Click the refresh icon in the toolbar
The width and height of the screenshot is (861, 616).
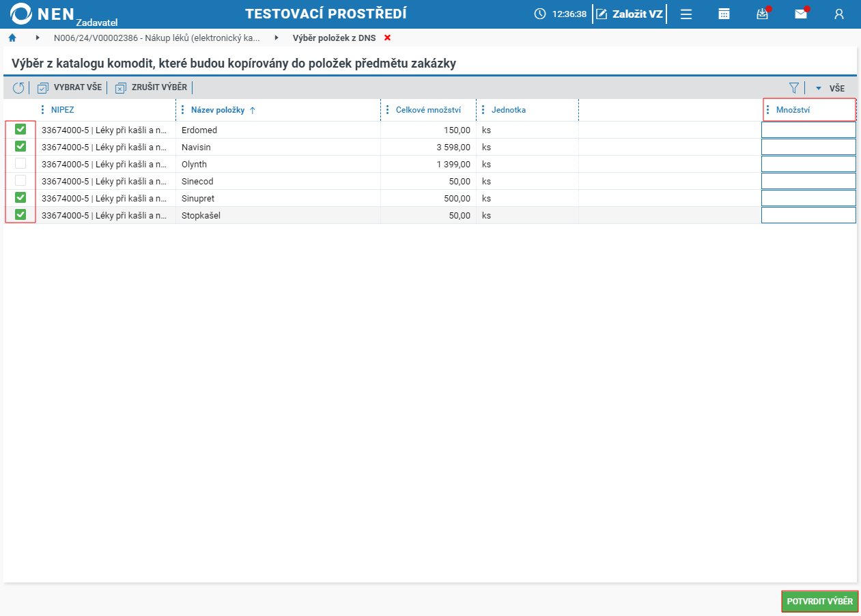tap(18, 87)
